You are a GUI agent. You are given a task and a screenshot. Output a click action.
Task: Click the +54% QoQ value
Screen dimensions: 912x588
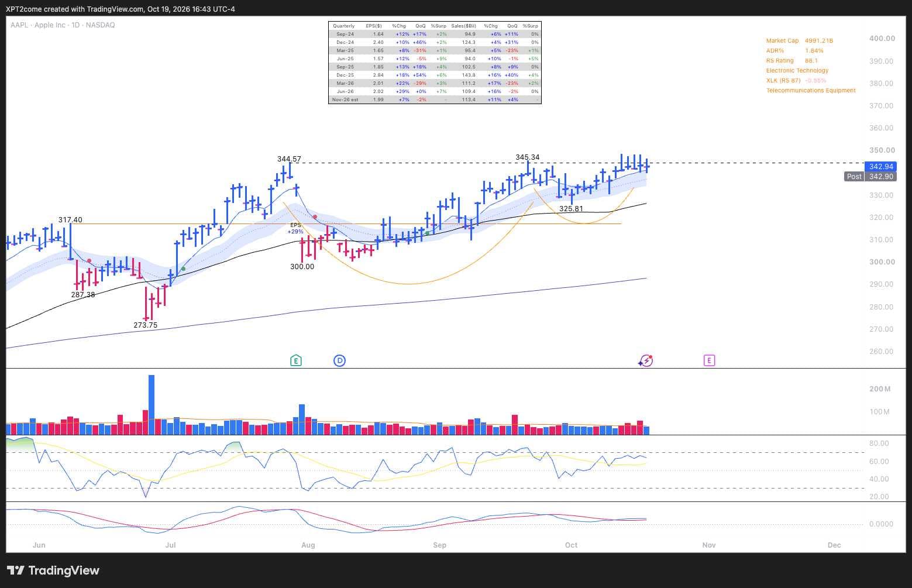421,75
